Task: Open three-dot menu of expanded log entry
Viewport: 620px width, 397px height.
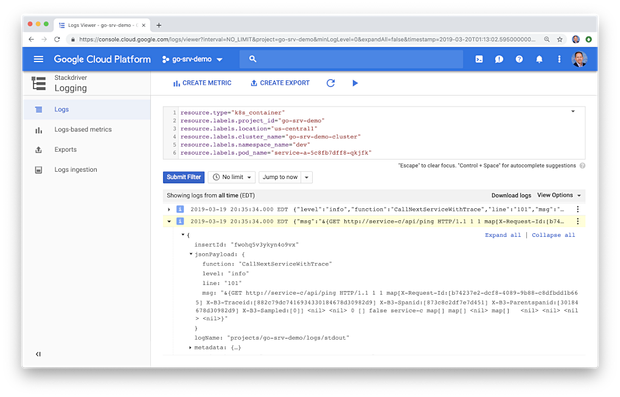Action: [578, 221]
